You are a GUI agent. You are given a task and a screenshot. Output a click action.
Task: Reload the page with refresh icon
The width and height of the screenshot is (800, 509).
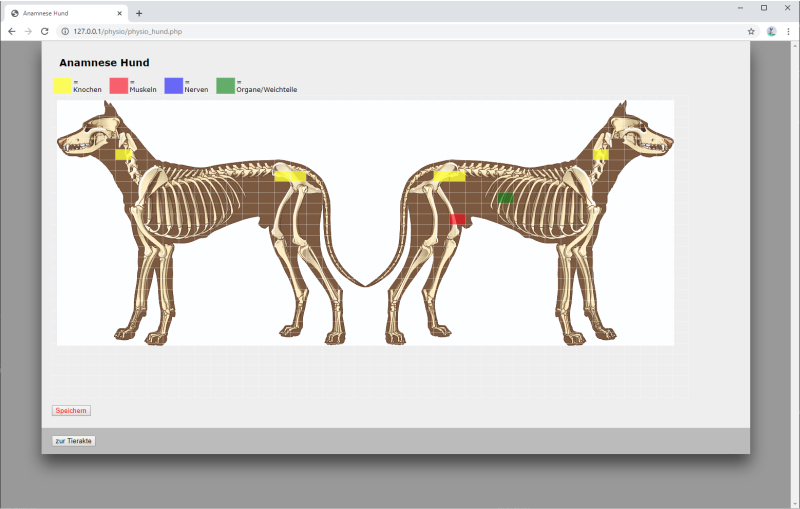pyautogui.click(x=44, y=31)
